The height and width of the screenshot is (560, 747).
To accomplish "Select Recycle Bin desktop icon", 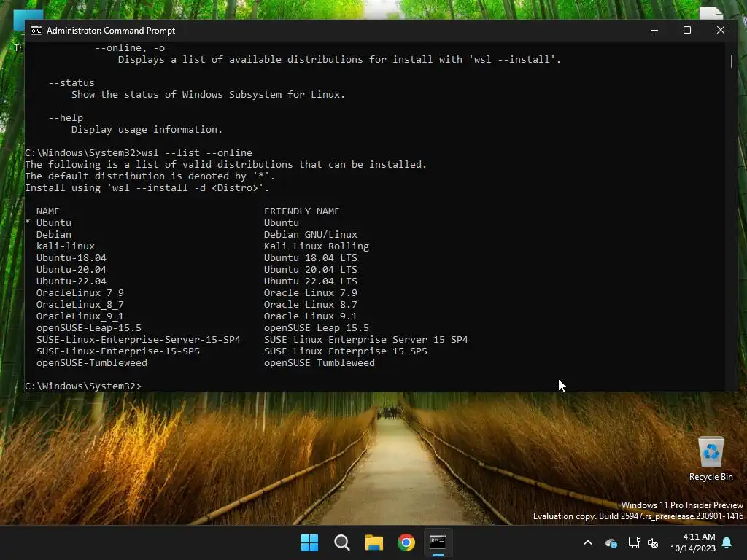I will (x=711, y=459).
